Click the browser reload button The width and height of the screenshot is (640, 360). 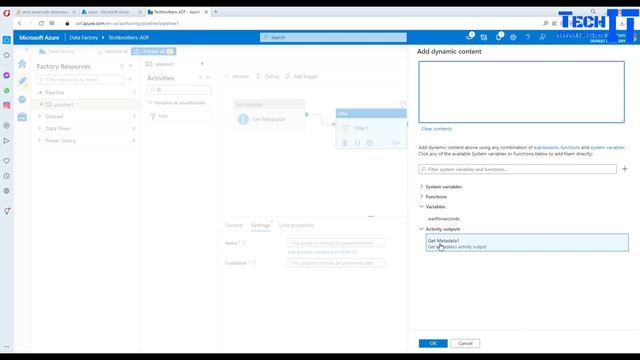[41, 23]
